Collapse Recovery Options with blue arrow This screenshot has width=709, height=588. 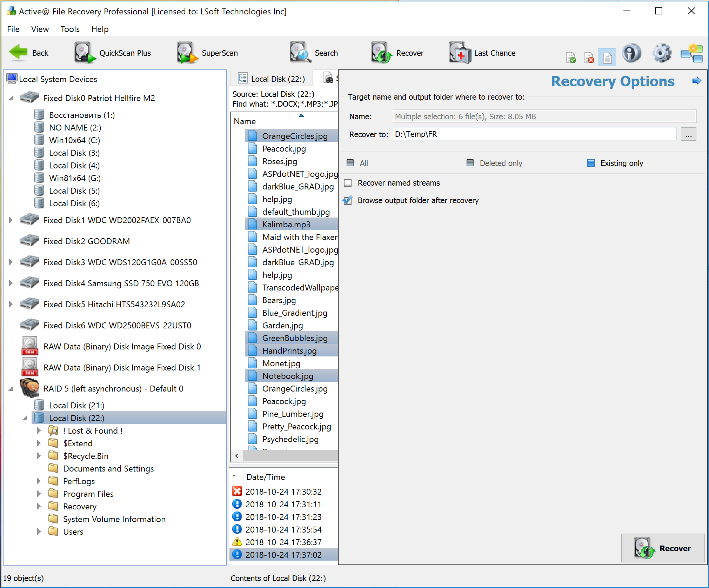(696, 81)
